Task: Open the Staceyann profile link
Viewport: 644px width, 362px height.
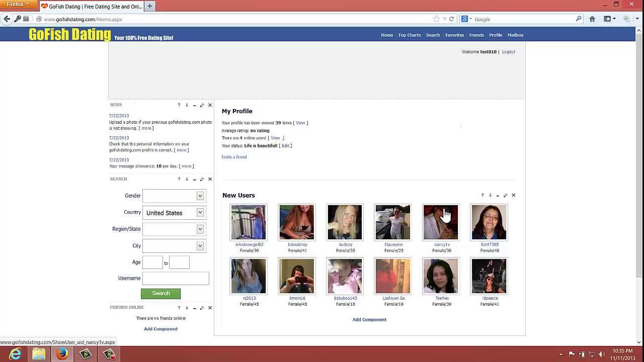Action: tap(393, 245)
